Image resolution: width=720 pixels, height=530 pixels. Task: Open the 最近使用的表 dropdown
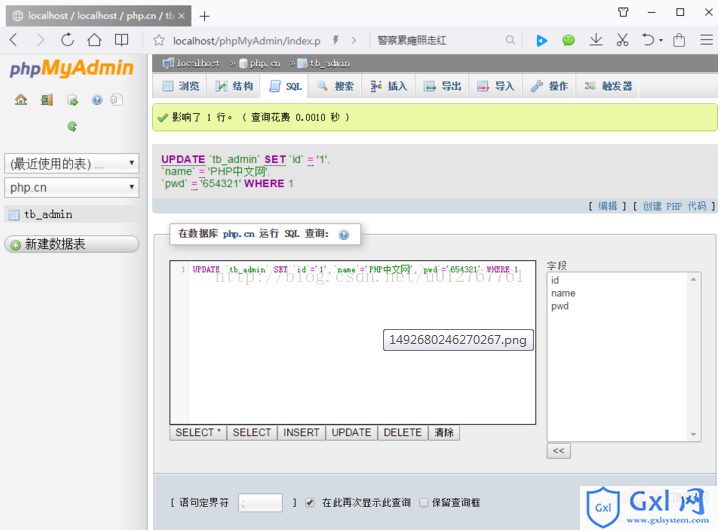click(x=72, y=163)
